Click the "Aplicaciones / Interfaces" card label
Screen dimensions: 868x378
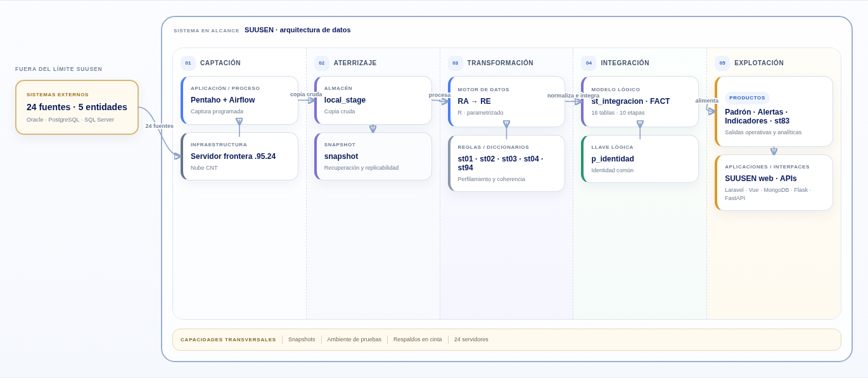pos(767,167)
